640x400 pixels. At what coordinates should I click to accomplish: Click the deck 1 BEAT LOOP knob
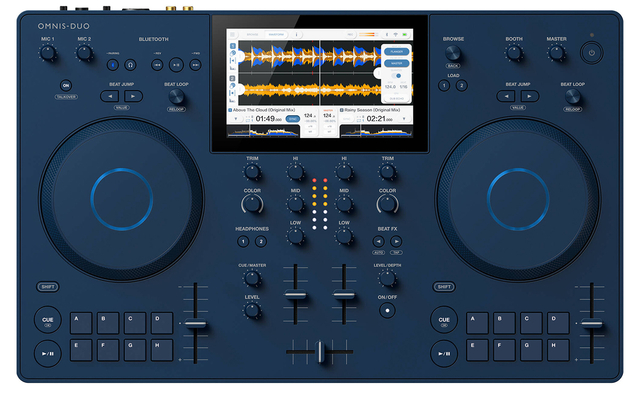coord(176,96)
